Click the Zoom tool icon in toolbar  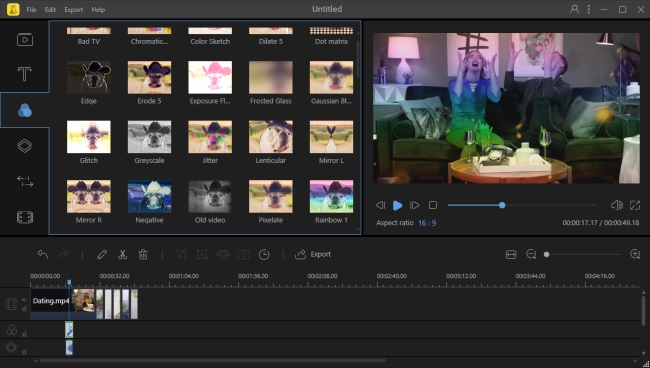pos(202,254)
